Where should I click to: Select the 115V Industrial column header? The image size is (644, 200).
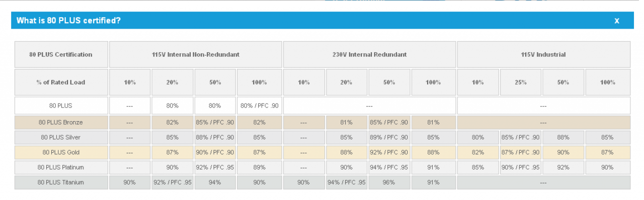(x=543, y=54)
